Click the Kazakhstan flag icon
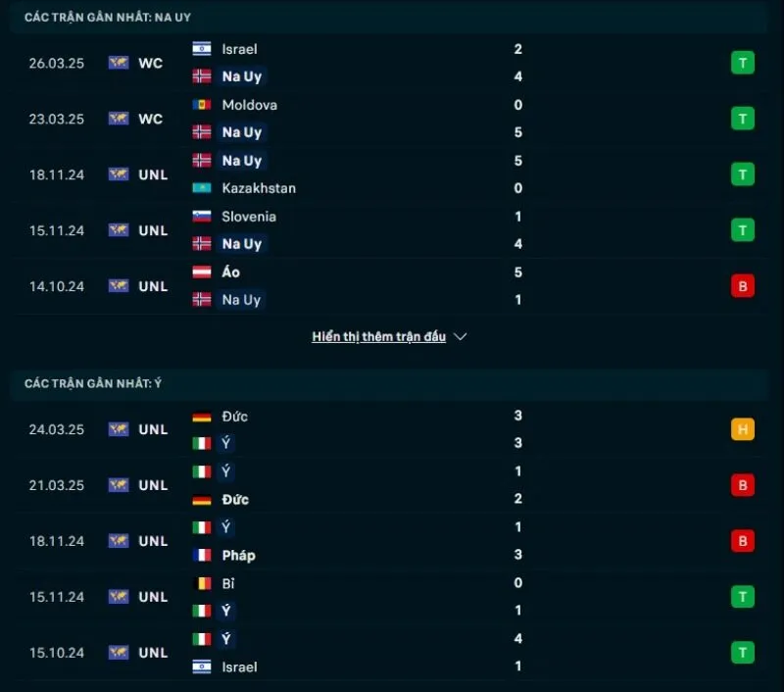Viewport: 784px width, 692px height. (x=202, y=188)
